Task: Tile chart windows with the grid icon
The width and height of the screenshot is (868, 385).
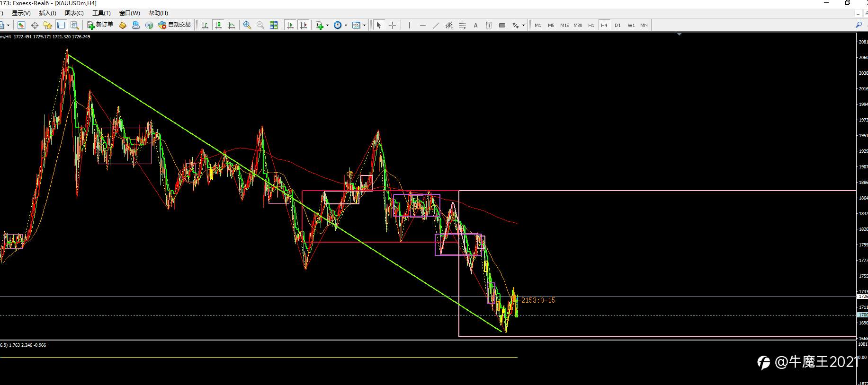Action: click(274, 25)
